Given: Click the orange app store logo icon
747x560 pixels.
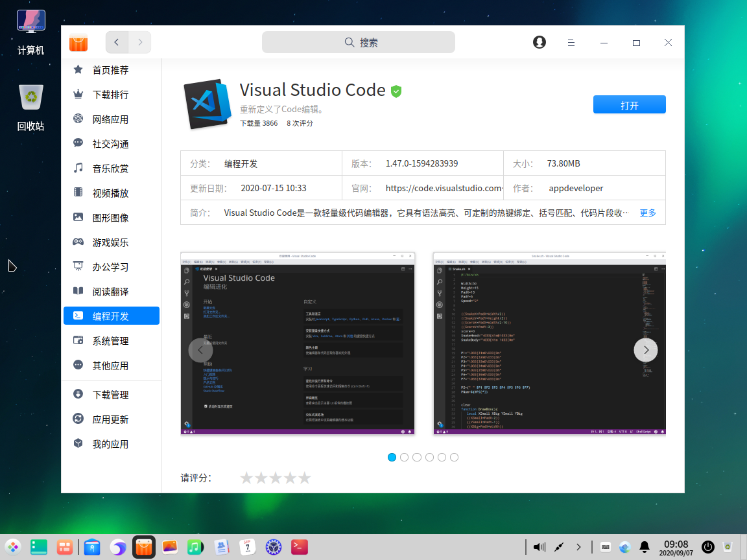Looking at the screenshot, I should pyautogui.click(x=78, y=42).
